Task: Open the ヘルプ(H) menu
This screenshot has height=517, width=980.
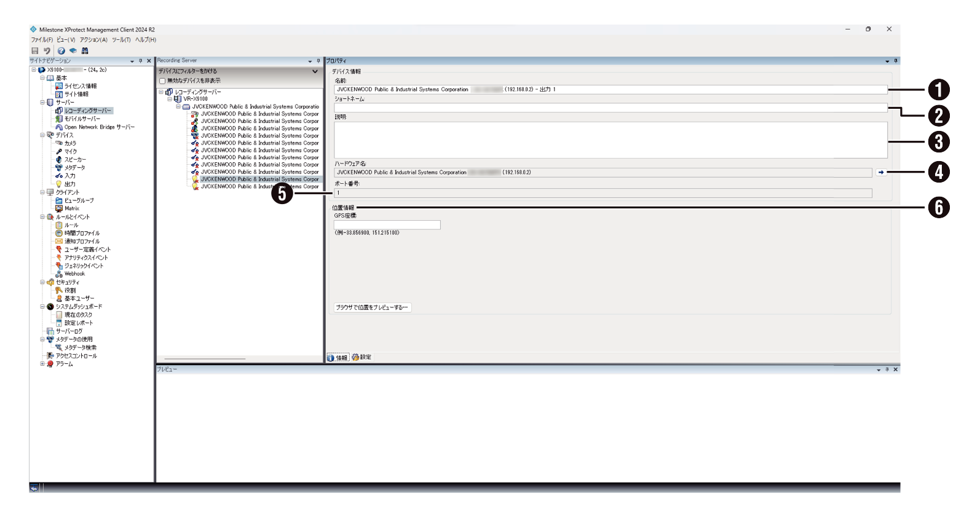Action: (146, 40)
